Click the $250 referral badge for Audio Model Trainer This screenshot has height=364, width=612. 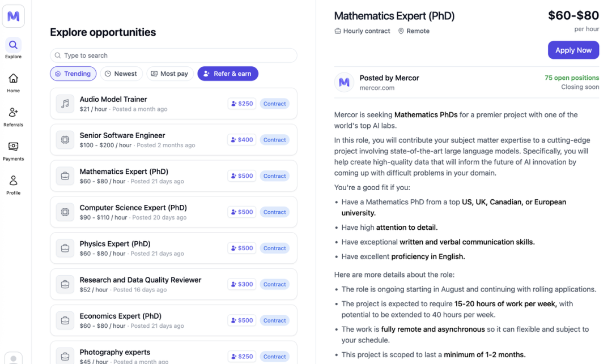[241, 104]
